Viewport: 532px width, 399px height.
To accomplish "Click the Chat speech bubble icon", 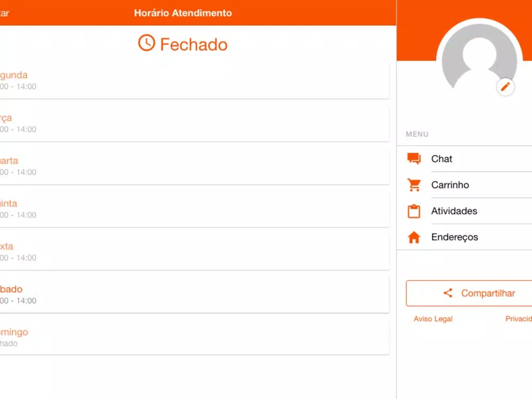I will (x=414, y=159).
